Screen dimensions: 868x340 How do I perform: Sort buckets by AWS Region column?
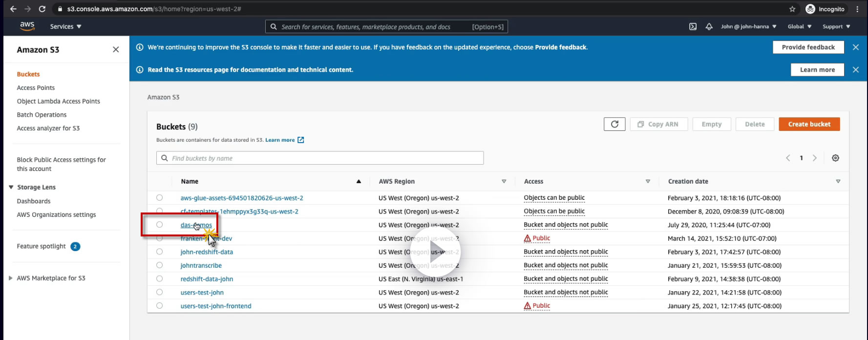(504, 181)
